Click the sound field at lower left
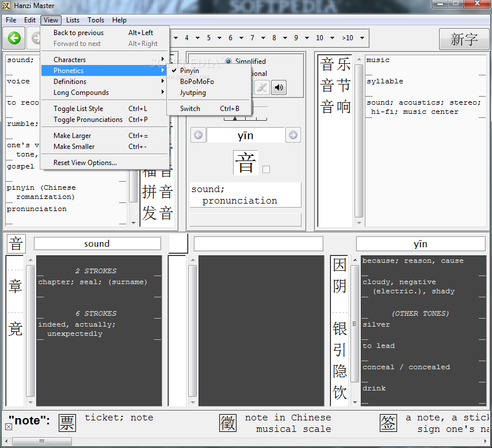492x448 pixels. point(97,243)
